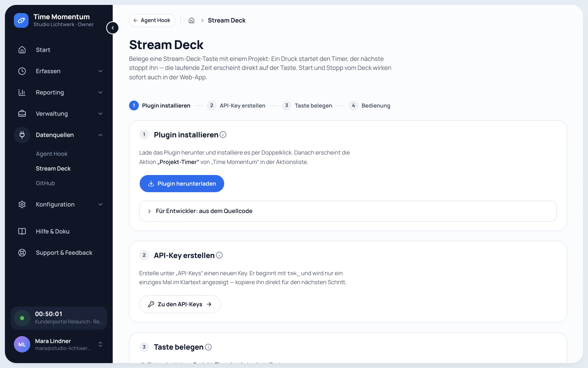Click the 'Zu den API-Keys' button
The height and width of the screenshot is (368, 588).
click(x=180, y=304)
